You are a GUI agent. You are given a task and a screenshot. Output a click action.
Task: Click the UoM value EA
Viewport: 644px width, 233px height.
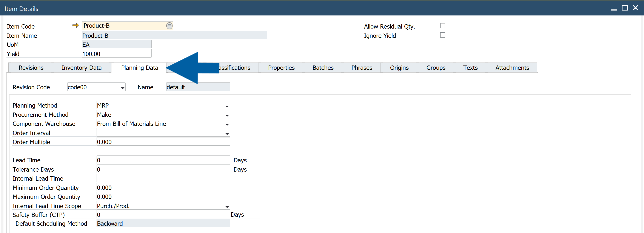(x=117, y=44)
